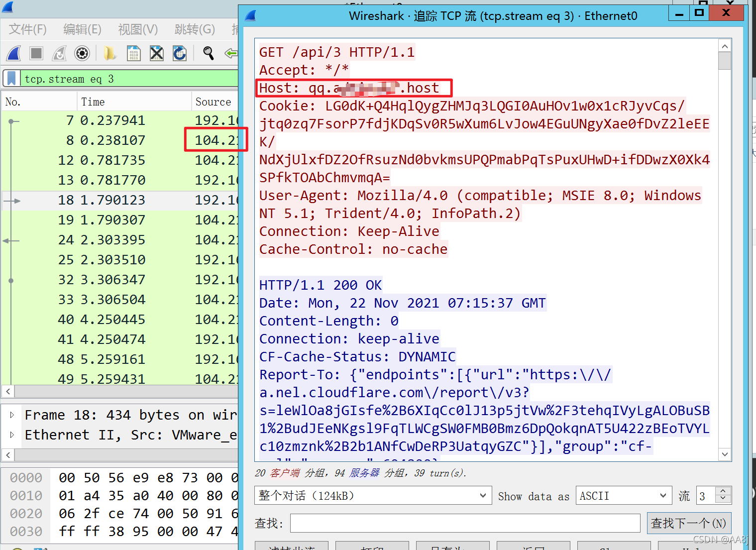Click hex dump row at offset 0000

(x=120, y=478)
